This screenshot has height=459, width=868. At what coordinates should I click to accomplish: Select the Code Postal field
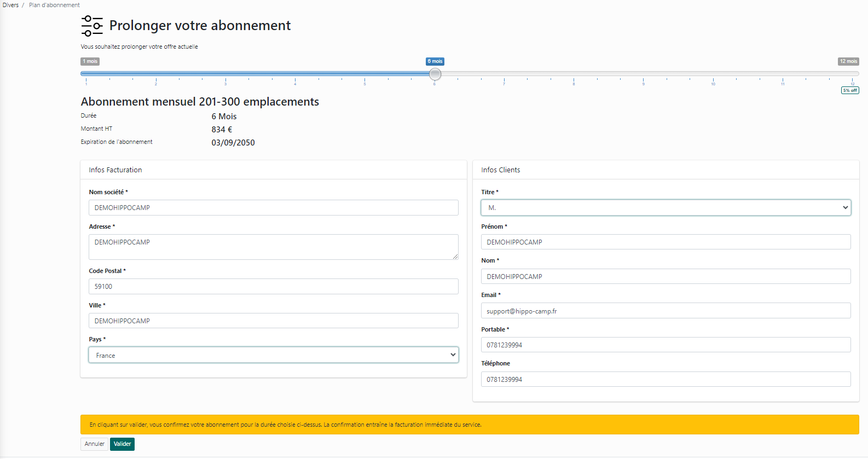273,287
